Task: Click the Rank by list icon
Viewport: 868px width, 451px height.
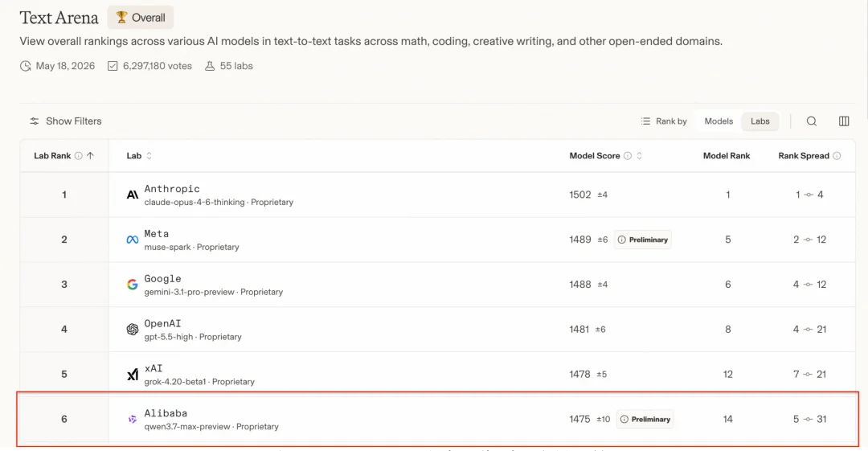Action: (x=645, y=121)
